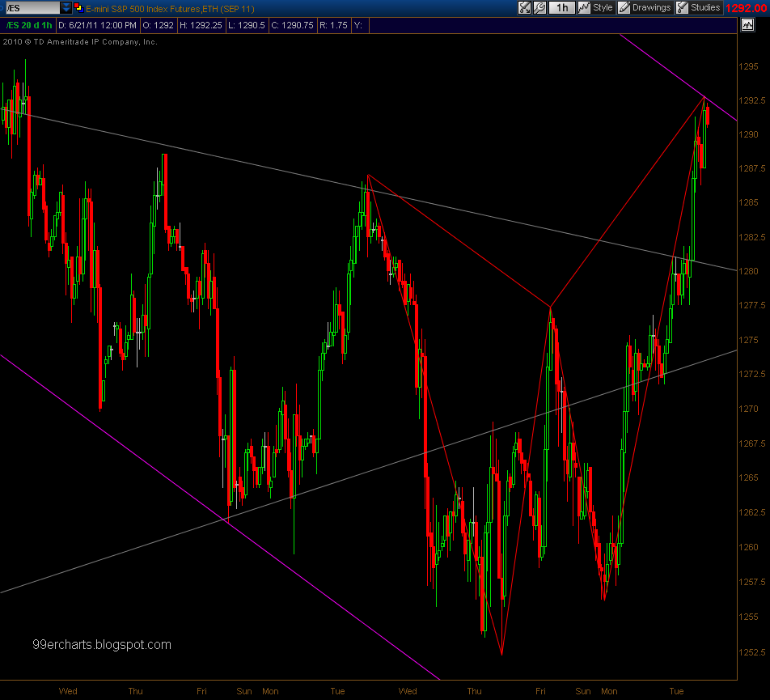Click the /ES symbol input field
The width and height of the screenshot is (770, 700).
click(x=30, y=7)
